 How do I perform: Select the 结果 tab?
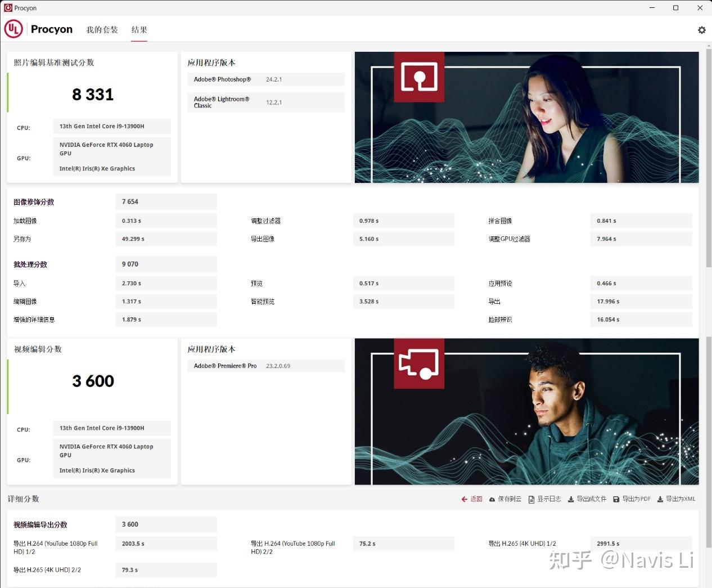pos(139,30)
